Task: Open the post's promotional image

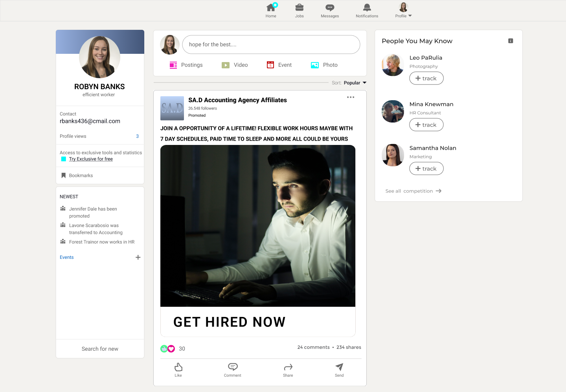Action: tap(258, 226)
